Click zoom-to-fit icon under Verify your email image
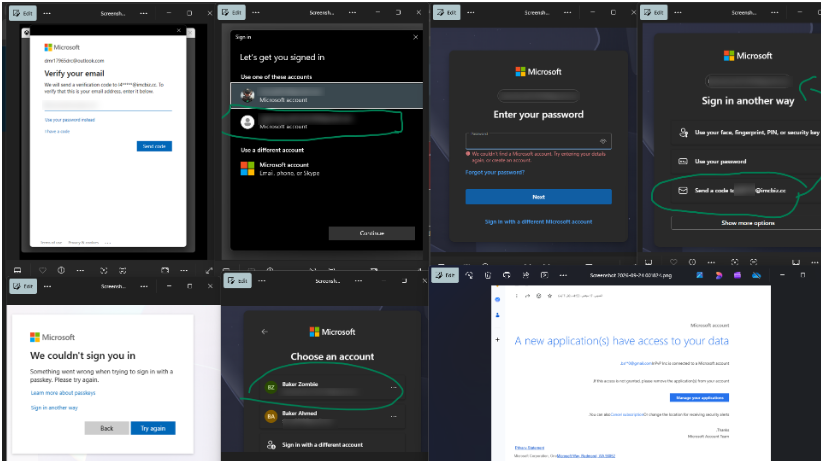 (104, 270)
